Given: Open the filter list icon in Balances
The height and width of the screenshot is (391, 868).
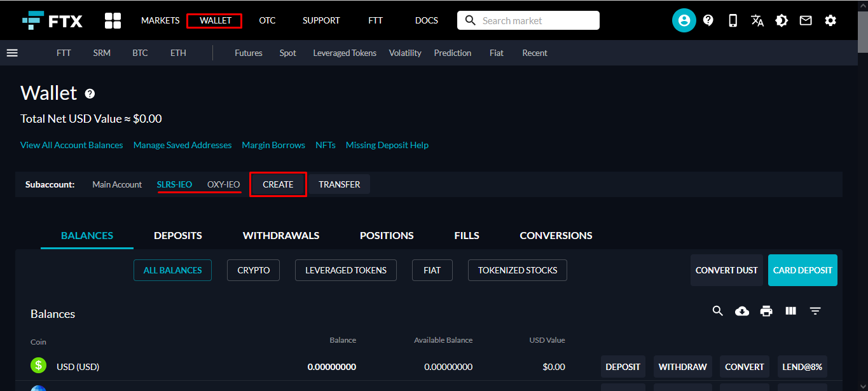Looking at the screenshot, I should [x=815, y=311].
